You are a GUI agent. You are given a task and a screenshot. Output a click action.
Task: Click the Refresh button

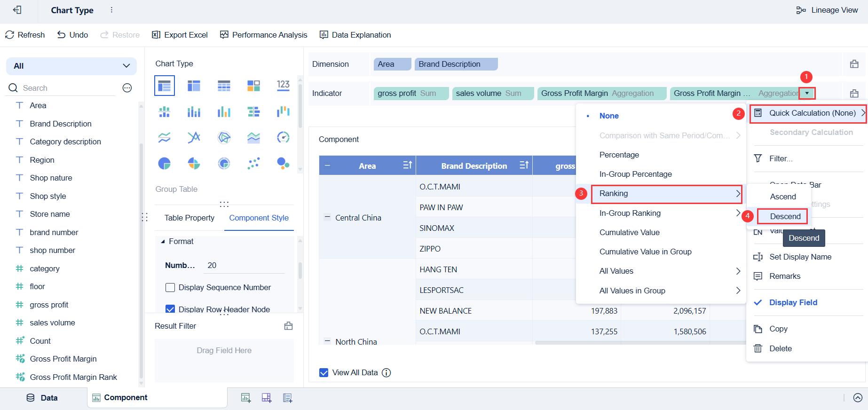coord(25,35)
